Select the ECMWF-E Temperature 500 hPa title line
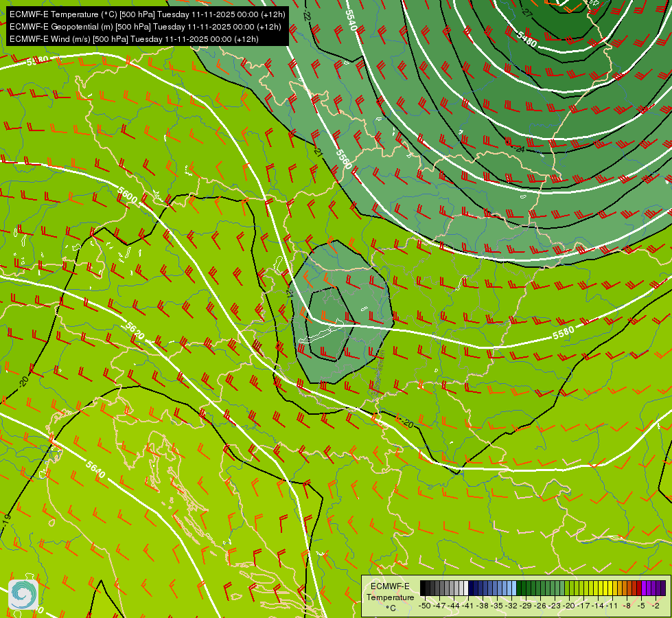The height and width of the screenshot is (618, 672). (147, 14)
